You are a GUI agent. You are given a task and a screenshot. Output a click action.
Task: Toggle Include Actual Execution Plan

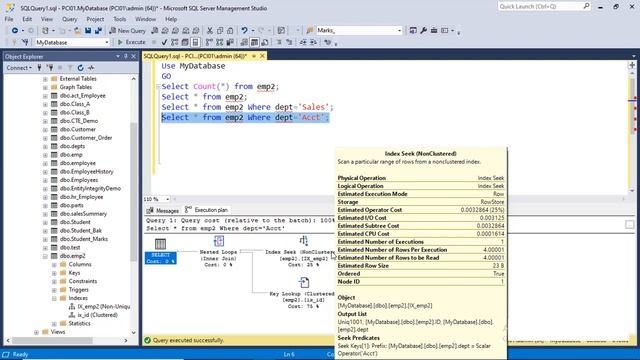click(x=209, y=42)
